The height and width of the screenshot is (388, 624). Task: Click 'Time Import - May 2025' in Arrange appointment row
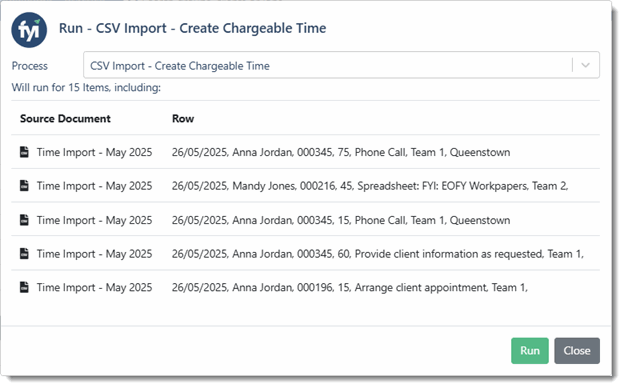[x=94, y=288]
